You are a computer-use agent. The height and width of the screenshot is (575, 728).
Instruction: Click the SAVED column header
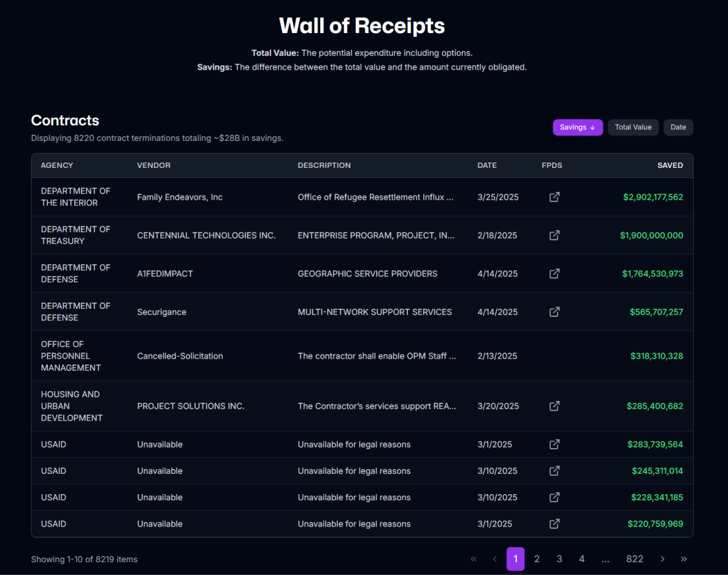point(670,165)
